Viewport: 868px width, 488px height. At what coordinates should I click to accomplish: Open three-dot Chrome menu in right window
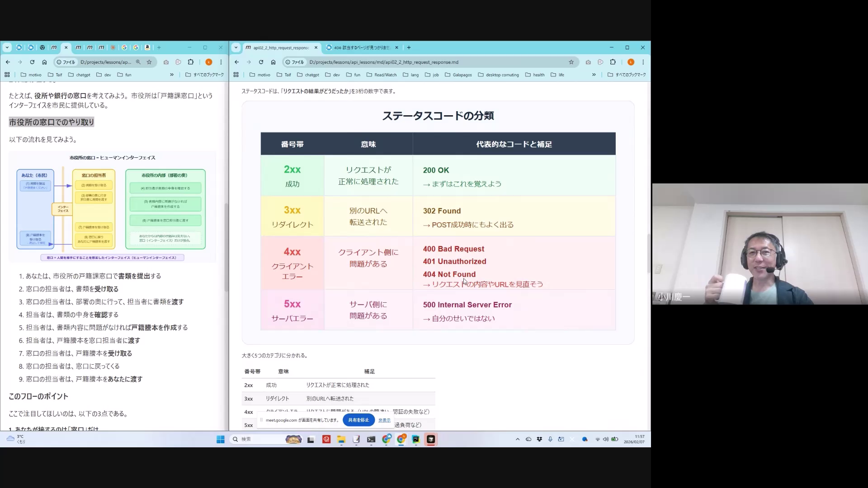(x=643, y=62)
